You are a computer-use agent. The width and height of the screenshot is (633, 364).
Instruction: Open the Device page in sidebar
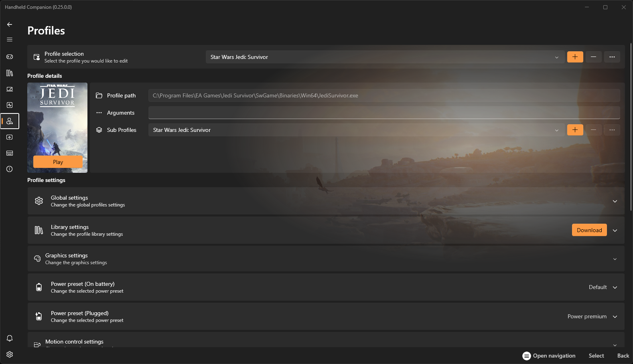pyautogui.click(x=10, y=89)
